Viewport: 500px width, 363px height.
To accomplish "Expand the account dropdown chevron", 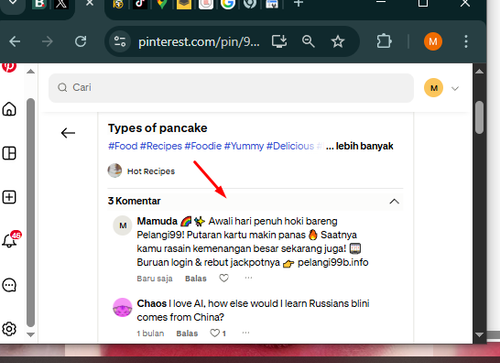I will tap(455, 88).
